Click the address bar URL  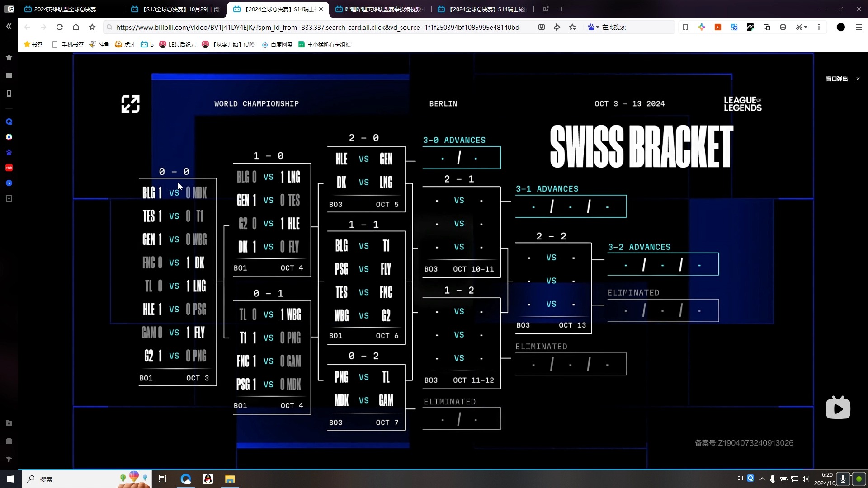[317, 27]
